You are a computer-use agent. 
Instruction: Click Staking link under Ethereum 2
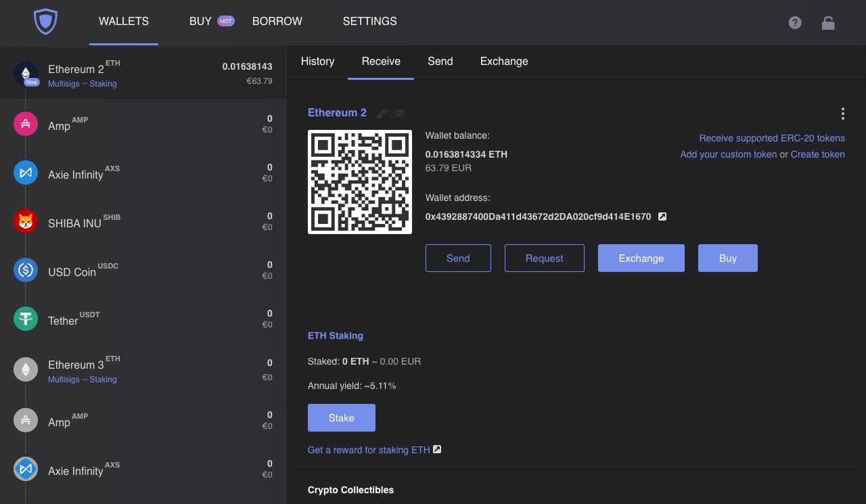pyautogui.click(x=103, y=84)
